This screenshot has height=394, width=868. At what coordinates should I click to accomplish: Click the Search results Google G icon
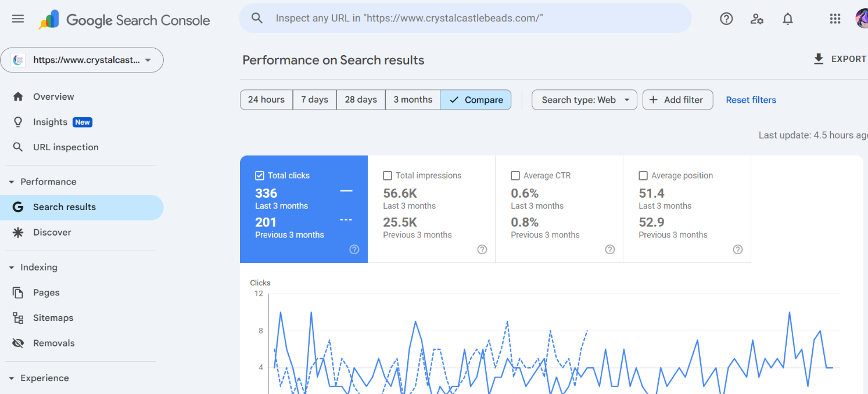coord(18,207)
